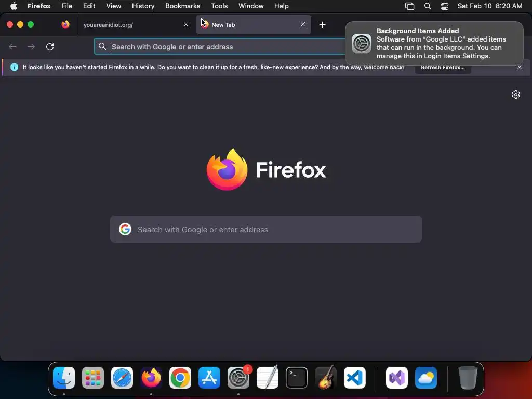Image resolution: width=532 pixels, height=399 pixels.
Task: Open Control Center in menu bar
Action: click(x=445, y=6)
